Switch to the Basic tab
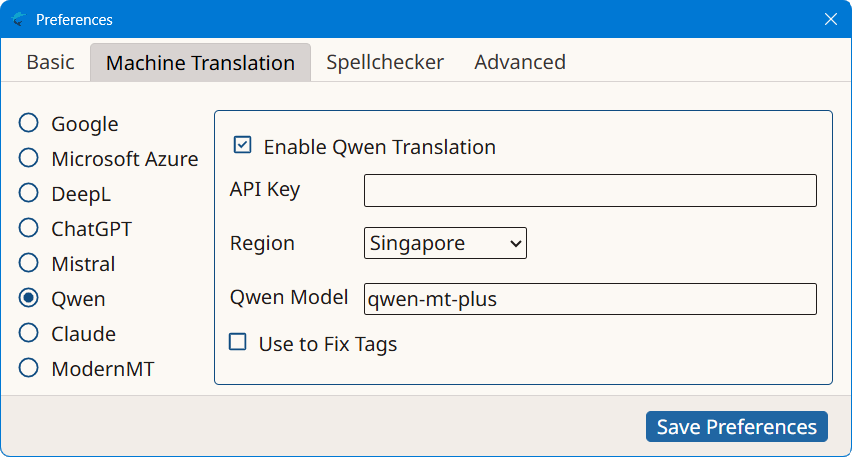This screenshot has width=852, height=457. [50, 62]
